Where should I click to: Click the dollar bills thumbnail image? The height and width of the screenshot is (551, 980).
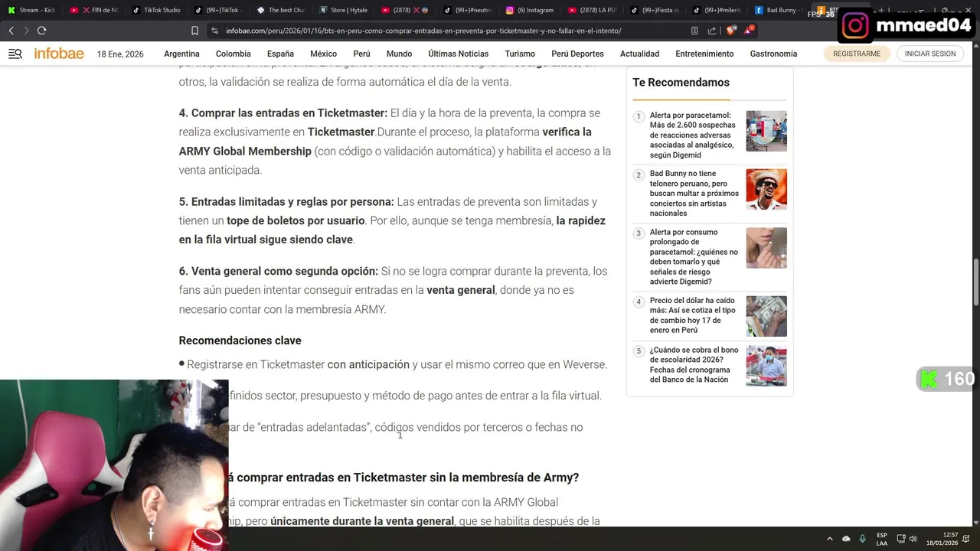point(766,316)
